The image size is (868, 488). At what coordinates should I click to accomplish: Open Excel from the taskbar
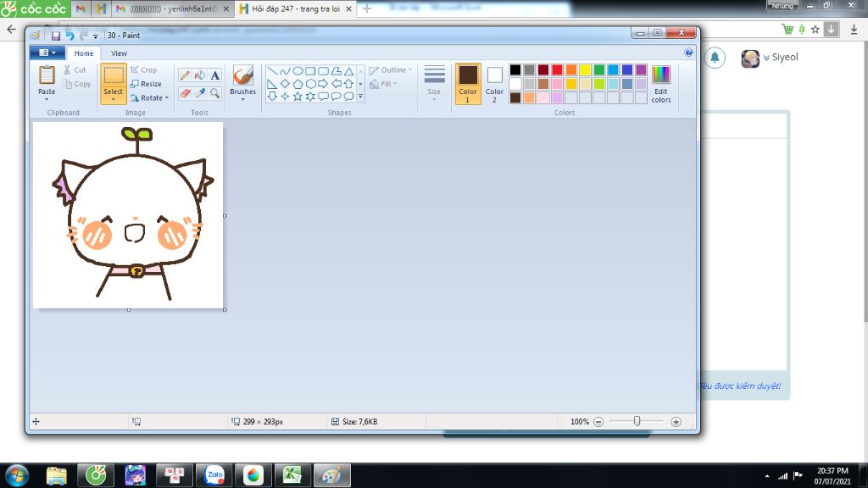292,475
